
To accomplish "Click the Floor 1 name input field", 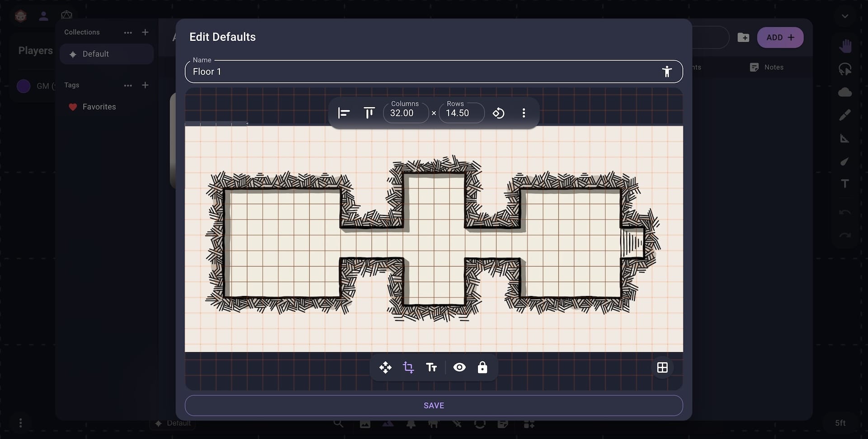I will pyautogui.click(x=407, y=72).
